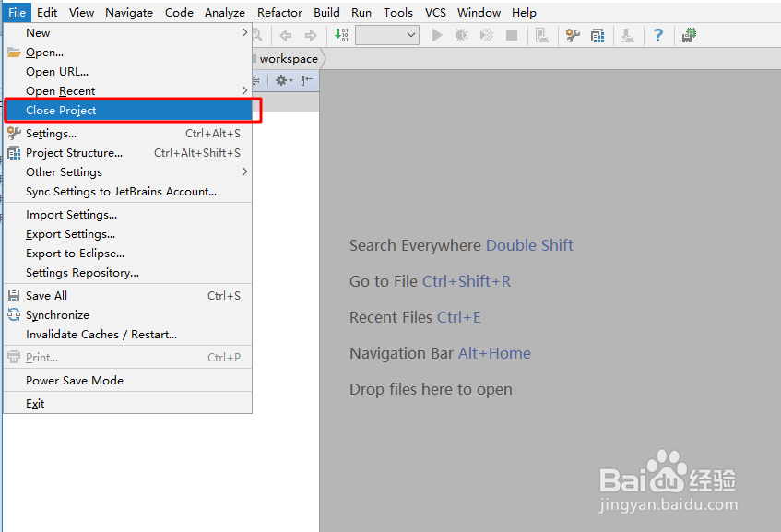Expand the New submenu arrow
The height and width of the screenshot is (532, 781).
(244, 32)
